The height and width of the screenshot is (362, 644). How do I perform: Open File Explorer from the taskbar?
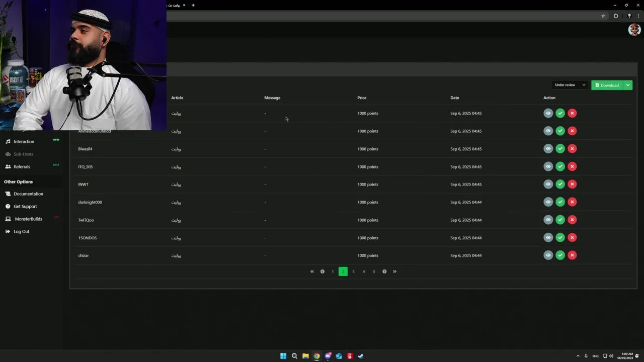click(305, 356)
